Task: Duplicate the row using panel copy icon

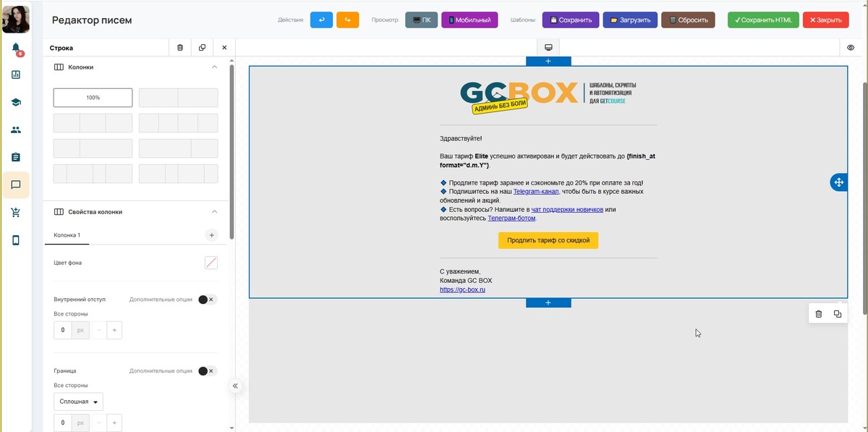Action: [x=202, y=48]
